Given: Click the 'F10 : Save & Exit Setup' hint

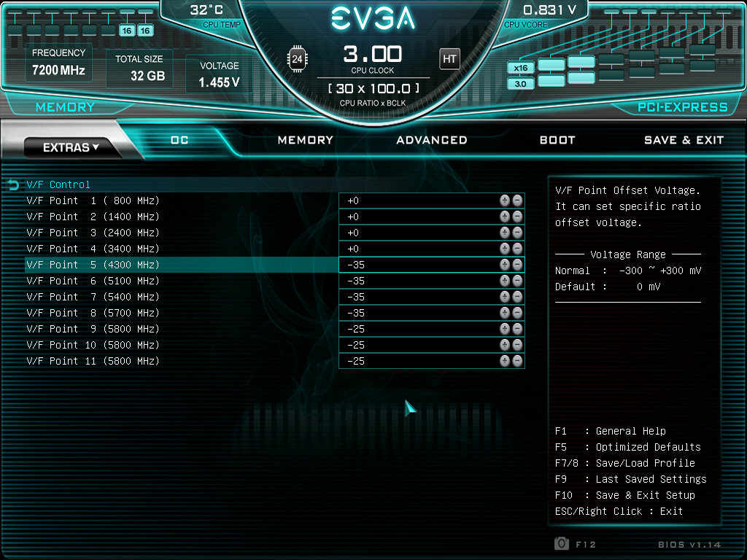Looking at the screenshot, I should click(x=625, y=495).
